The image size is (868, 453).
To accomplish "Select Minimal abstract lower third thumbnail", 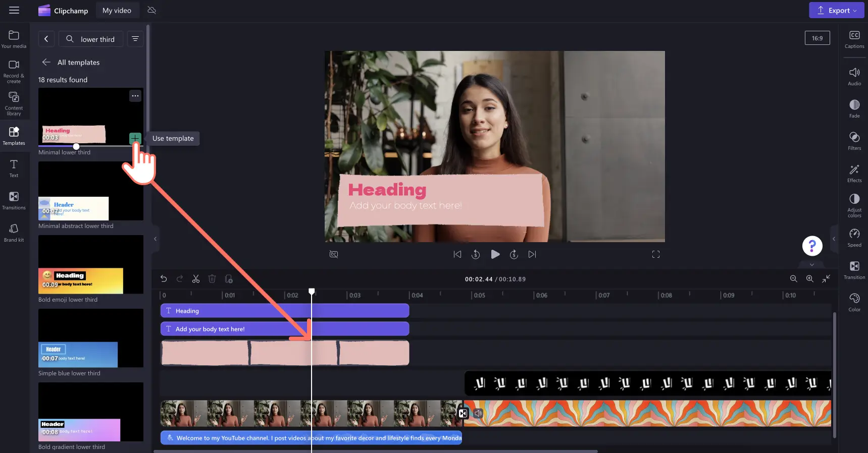I will click(91, 191).
